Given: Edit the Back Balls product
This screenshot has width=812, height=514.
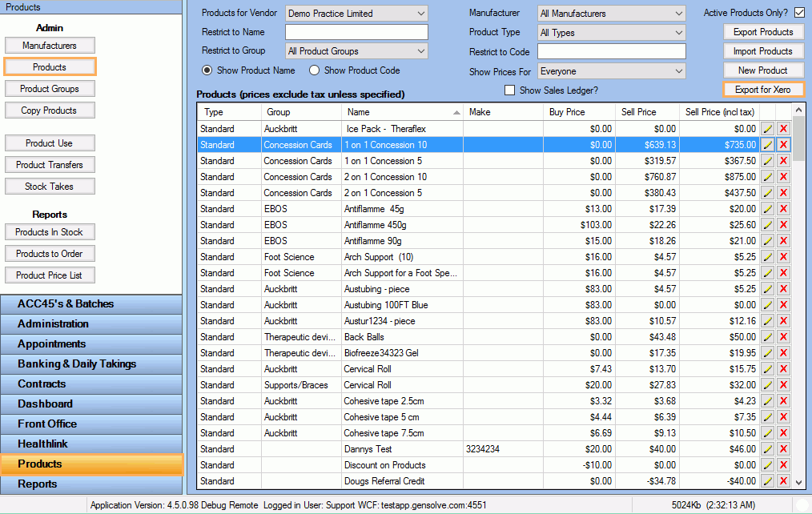Looking at the screenshot, I should [767, 338].
